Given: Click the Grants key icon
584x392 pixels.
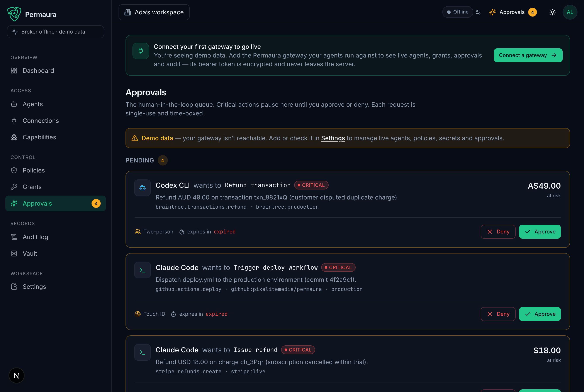Looking at the screenshot, I should pos(14,187).
